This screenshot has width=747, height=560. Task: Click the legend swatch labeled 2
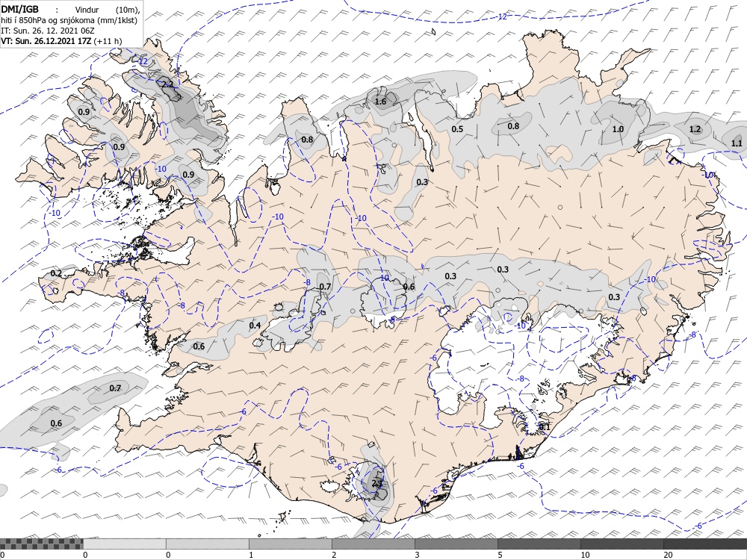(x=373, y=544)
